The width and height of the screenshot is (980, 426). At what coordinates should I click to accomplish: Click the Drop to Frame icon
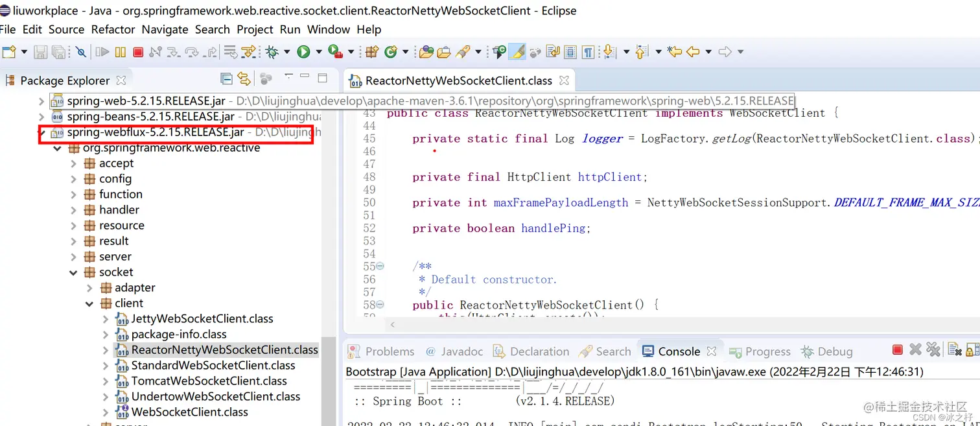click(x=230, y=52)
